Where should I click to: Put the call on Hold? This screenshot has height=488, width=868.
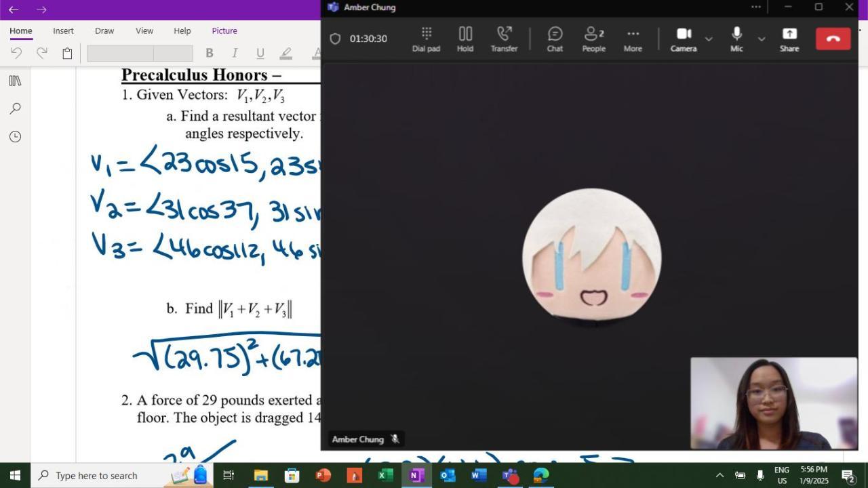[x=465, y=39]
